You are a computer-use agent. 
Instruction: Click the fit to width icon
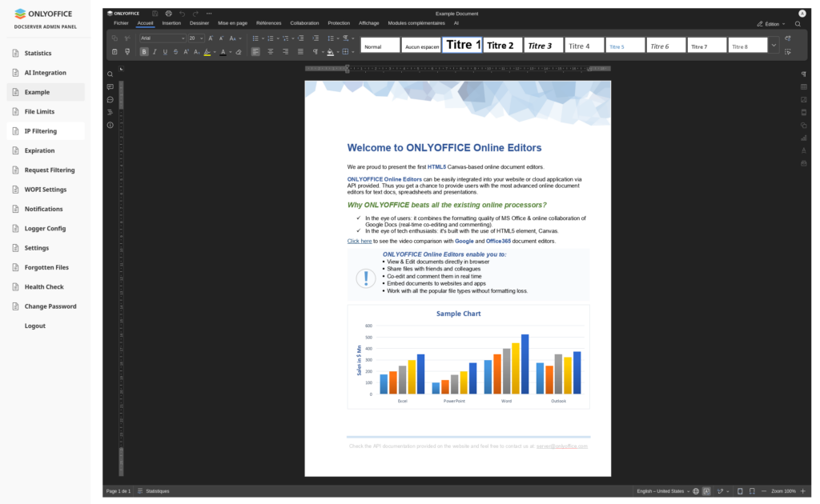click(751, 490)
